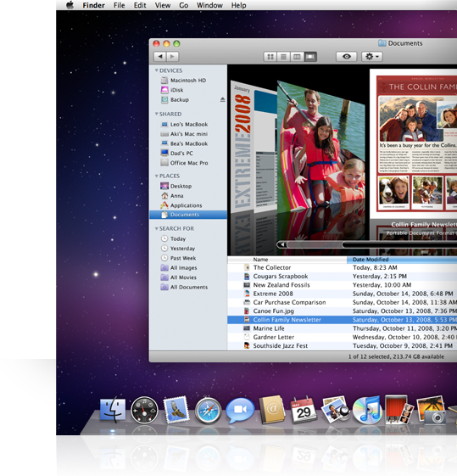This screenshot has width=457, height=476.
Task: Open the Help menu
Action: [238, 5]
